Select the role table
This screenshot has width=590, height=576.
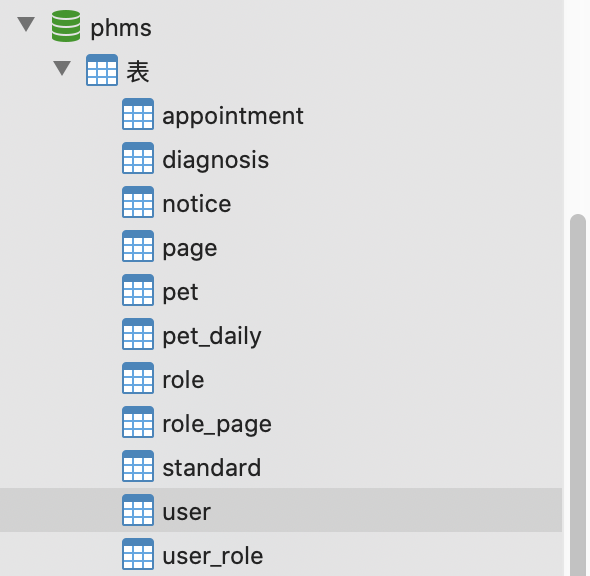tap(281, 378)
